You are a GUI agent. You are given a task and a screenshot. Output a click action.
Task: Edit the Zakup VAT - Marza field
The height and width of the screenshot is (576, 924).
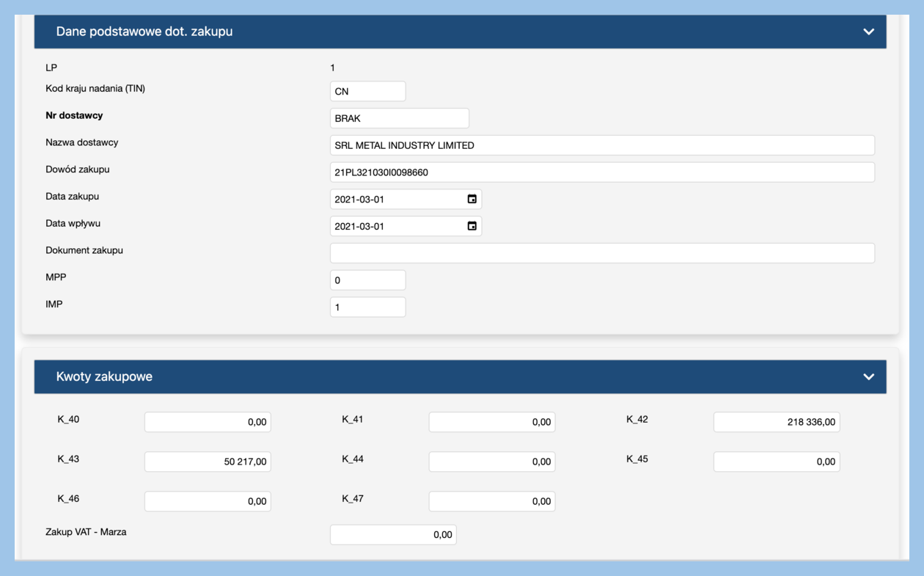point(393,535)
